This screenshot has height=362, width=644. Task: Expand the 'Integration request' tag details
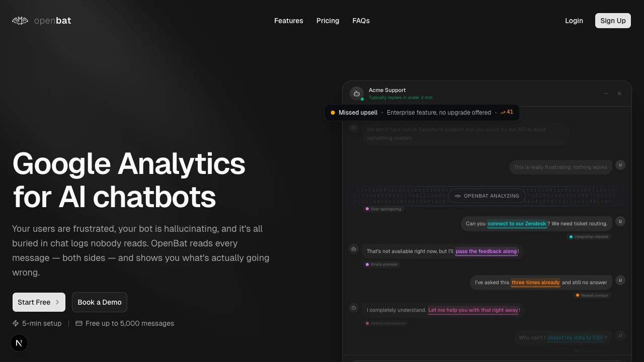point(589,236)
